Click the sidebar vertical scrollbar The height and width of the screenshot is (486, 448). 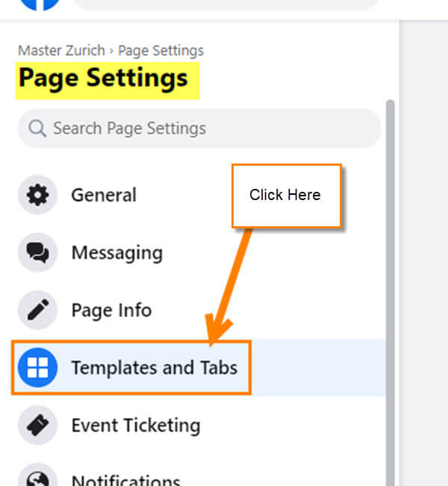tap(391, 293)
